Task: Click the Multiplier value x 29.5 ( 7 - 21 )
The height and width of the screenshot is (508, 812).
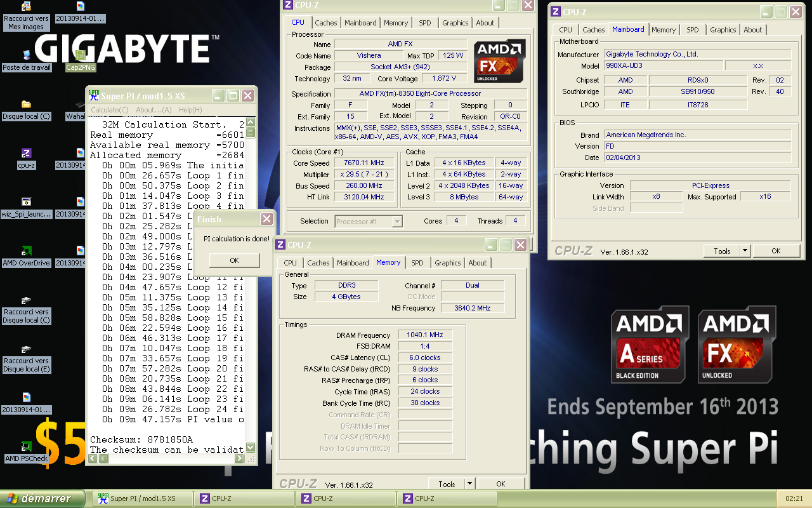Action: pyautogui.click(x=364, y=175)
